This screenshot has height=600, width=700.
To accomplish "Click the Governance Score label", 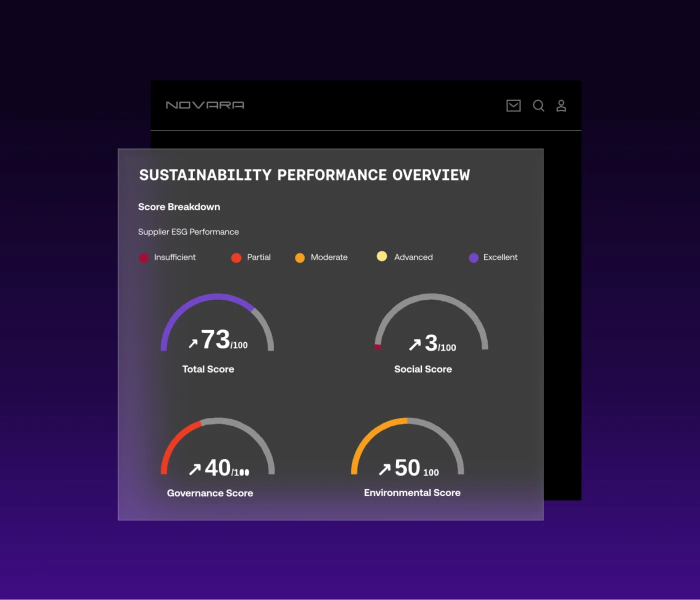I will pos(210,493).
